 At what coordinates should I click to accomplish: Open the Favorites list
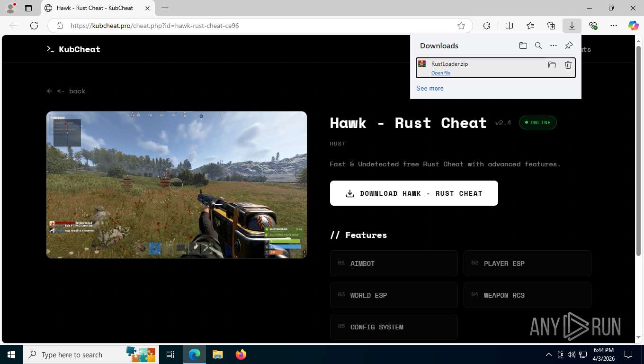pos(530,26)
